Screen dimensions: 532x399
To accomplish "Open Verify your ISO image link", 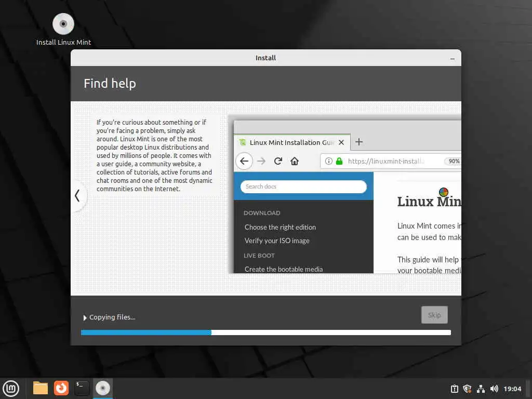I will [x=277, y=241].
